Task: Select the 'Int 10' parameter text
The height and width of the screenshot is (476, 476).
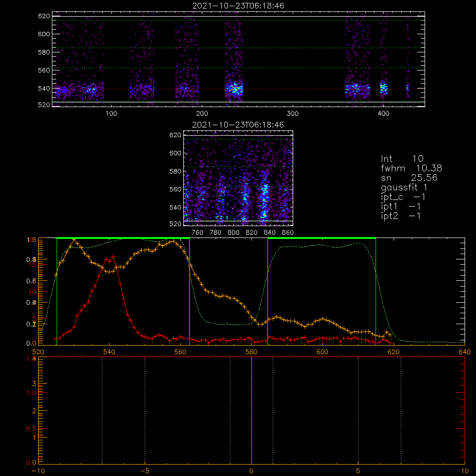Action: coord(402,159)
